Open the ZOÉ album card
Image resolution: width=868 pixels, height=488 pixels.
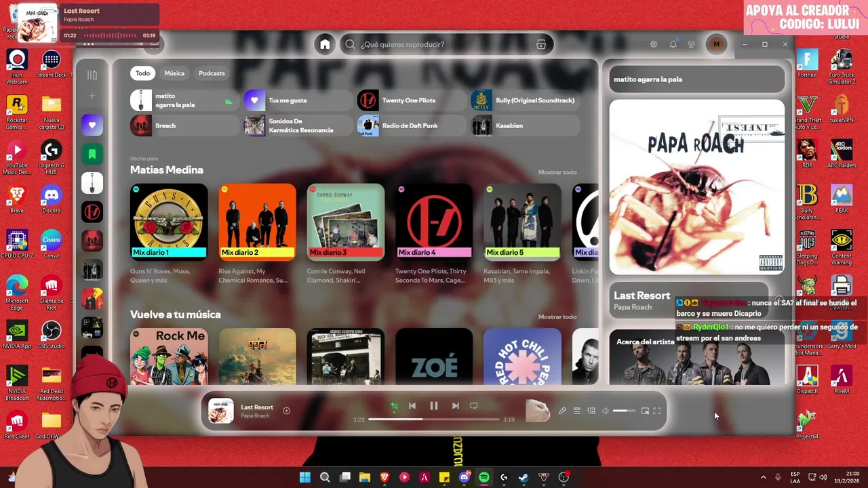pos(434,357)
